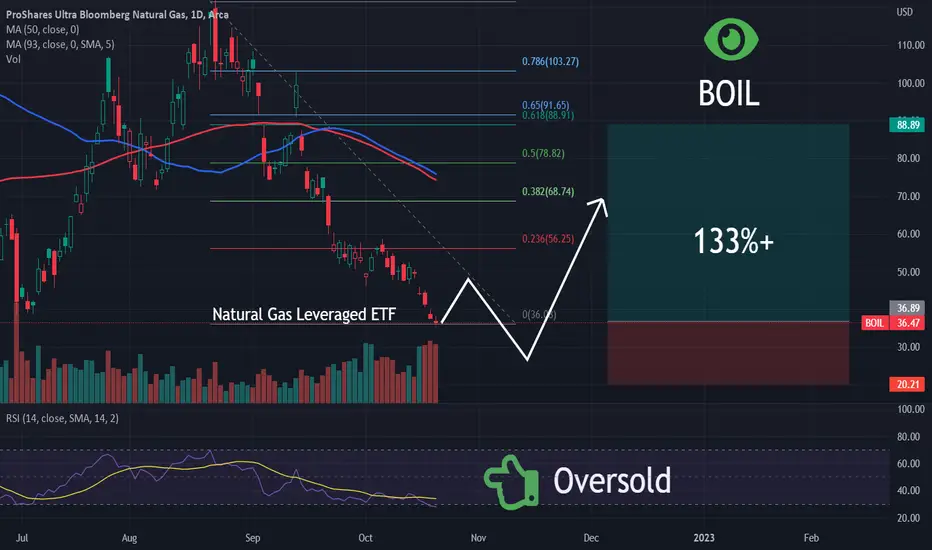
Task: Select the Oversold text annotation
Action: click(612, 481)
